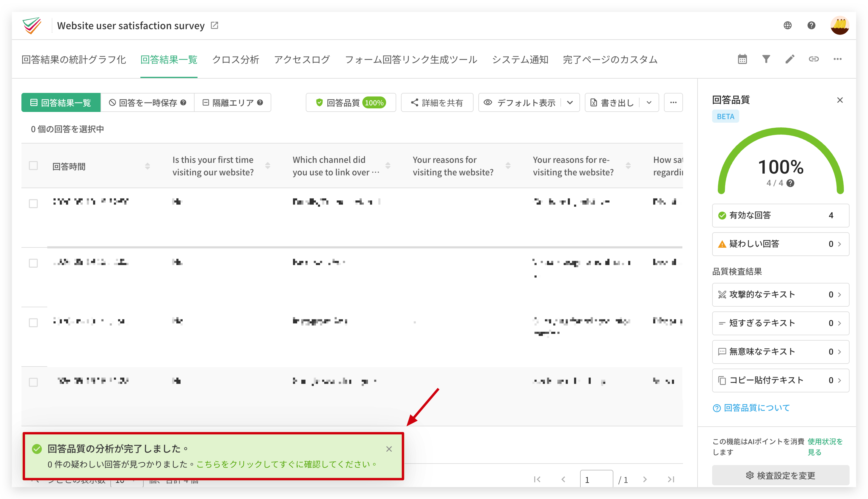Click the survey title text
The image size is (868, 499).
(131, 25)
